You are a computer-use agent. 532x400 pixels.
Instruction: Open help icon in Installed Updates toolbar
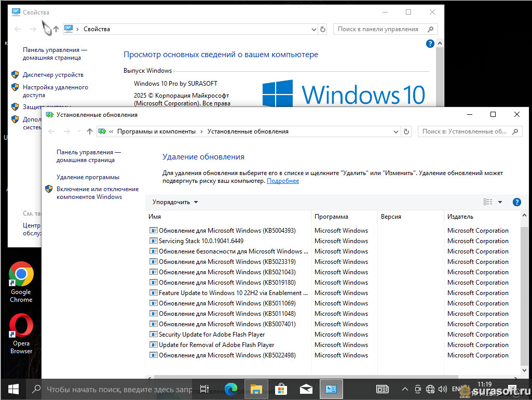point(516,202)
